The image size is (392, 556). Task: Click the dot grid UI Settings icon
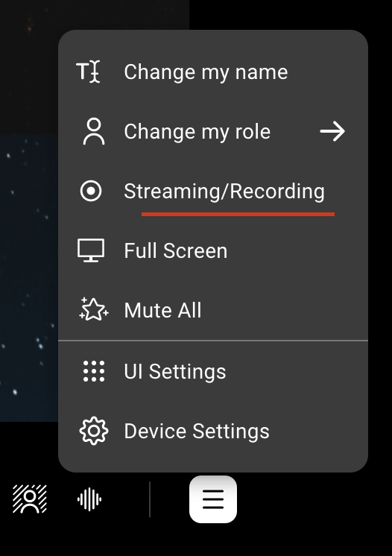94,371
